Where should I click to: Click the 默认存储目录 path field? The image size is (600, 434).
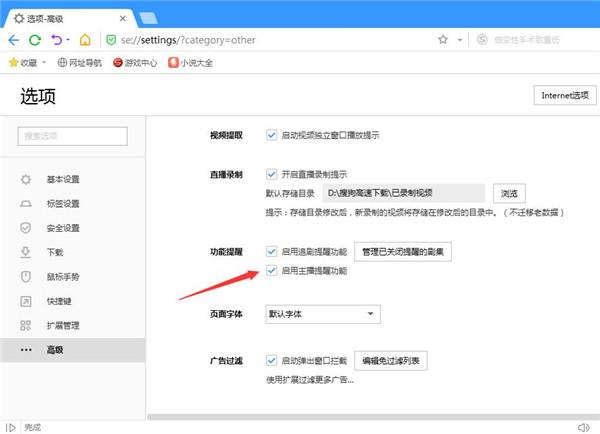click(x=404, y=193)
